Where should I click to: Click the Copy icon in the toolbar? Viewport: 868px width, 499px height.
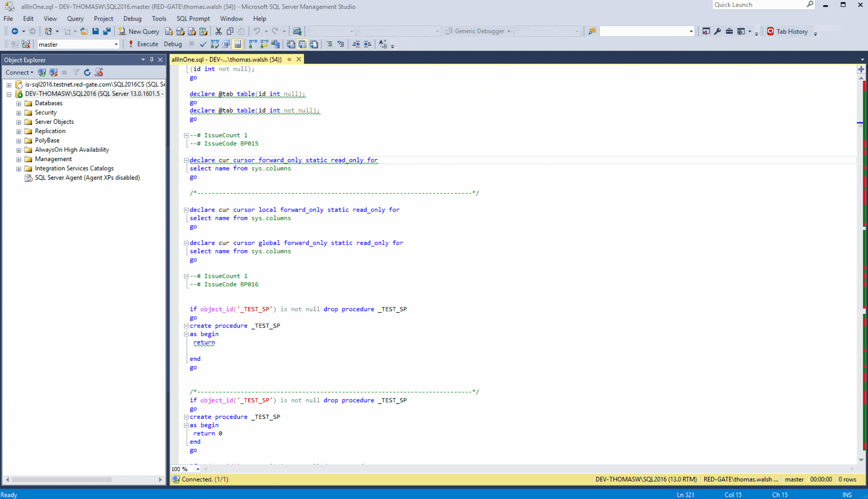[x=230, y=31]
